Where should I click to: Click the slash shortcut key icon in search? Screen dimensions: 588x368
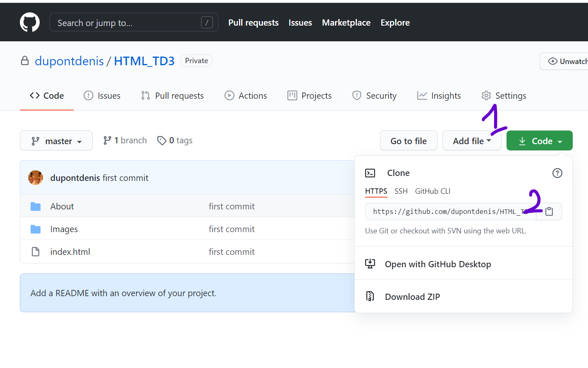[207, 22]
